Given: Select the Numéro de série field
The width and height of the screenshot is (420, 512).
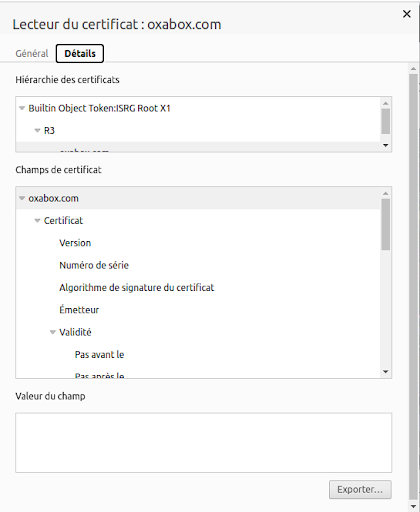Looking at the screenshot, I should click(x=94, y=265).
